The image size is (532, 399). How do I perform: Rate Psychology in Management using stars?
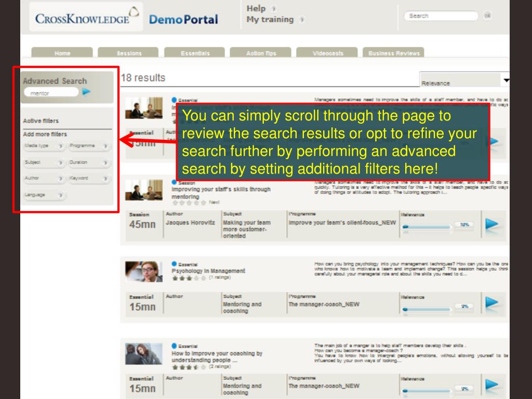click(x=189, y=278)
